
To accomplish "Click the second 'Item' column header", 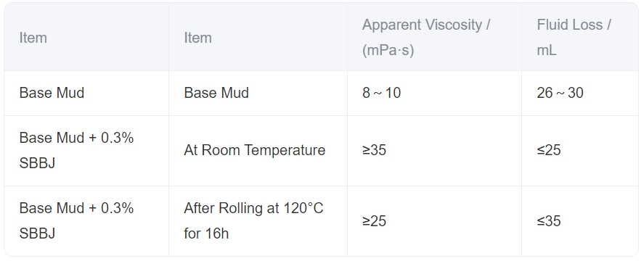I will click(197, 38).
